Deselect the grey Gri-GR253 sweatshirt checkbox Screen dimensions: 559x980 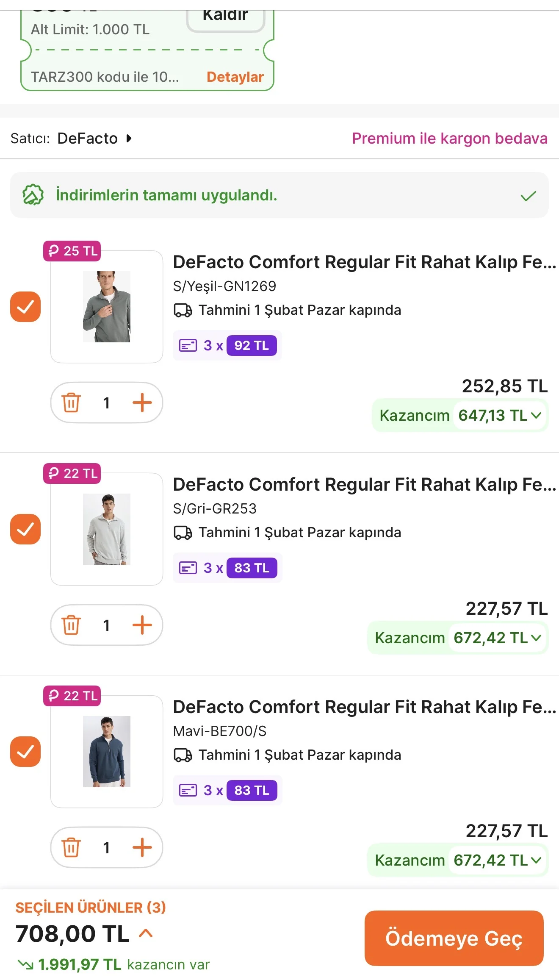click(25, 529)
